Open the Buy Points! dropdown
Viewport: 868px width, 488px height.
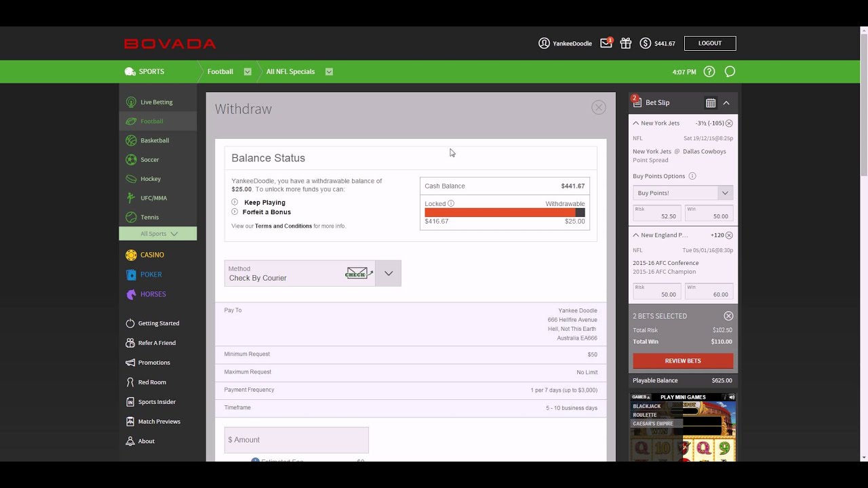(x=682, y=193)
